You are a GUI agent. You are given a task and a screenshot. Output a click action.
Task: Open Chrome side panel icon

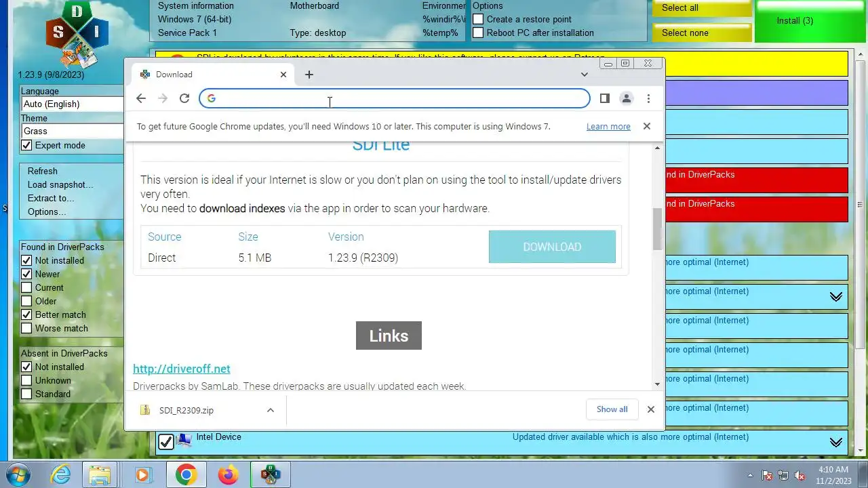tap(604, 98)
